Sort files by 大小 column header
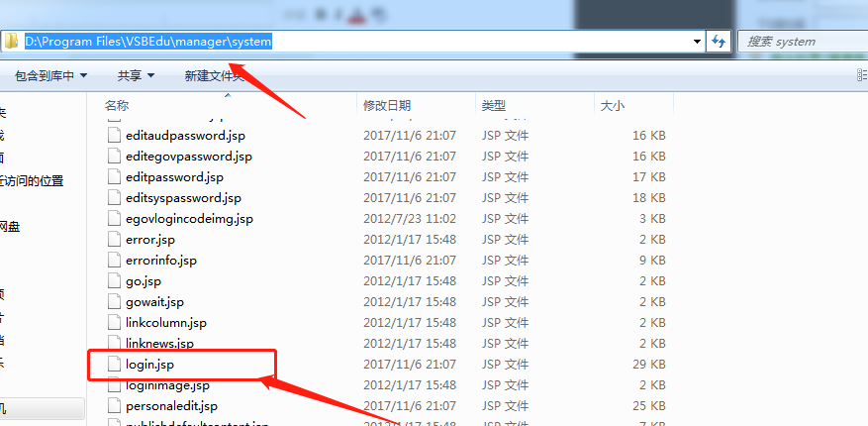This screenshot has width=868, height=426. [612, 105]
